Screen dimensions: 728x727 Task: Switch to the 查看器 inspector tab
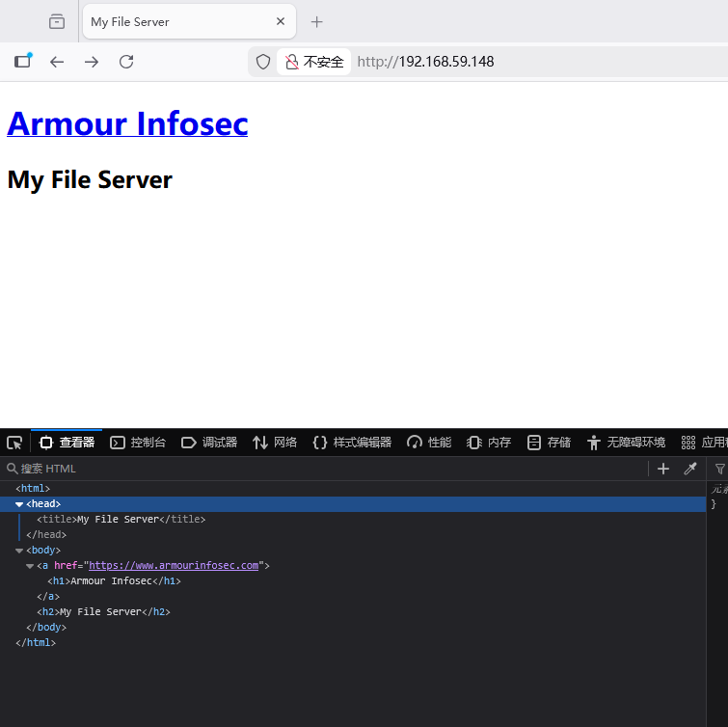pyautogui.click(x=67, y=443)
